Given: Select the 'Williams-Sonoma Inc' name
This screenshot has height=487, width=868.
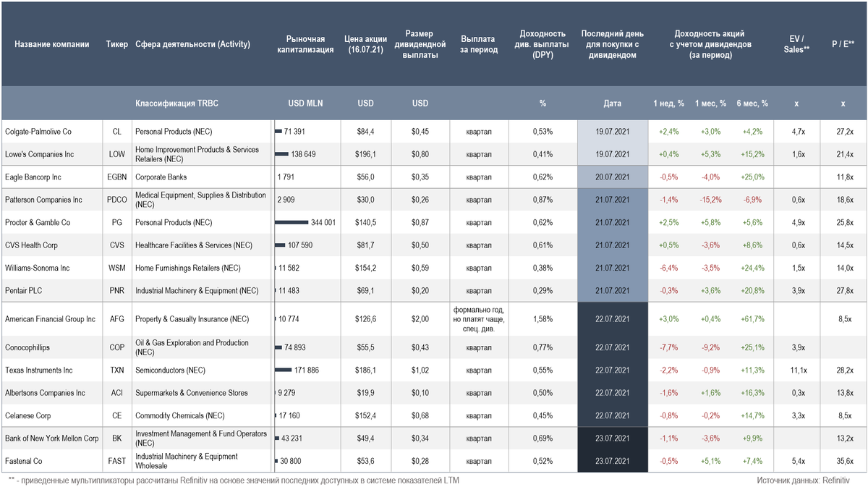Looking at the screenshot, I should click(37, 268).
